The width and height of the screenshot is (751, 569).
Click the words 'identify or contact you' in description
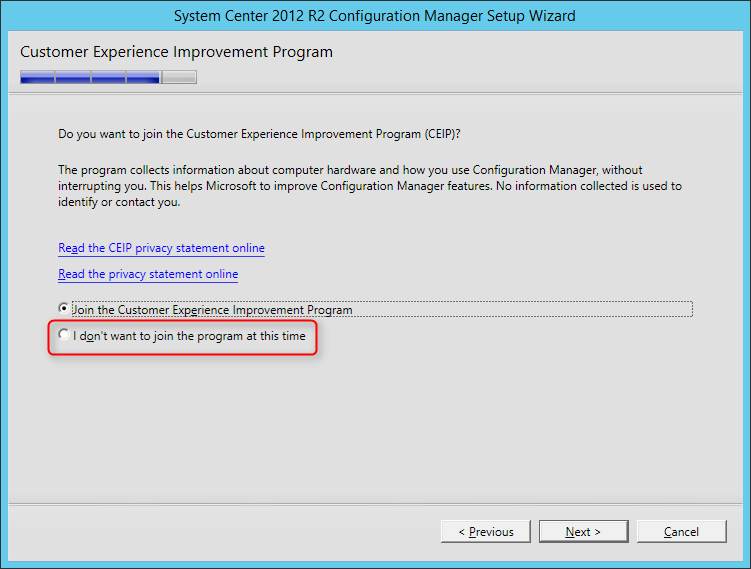click(x=119, y=202)
